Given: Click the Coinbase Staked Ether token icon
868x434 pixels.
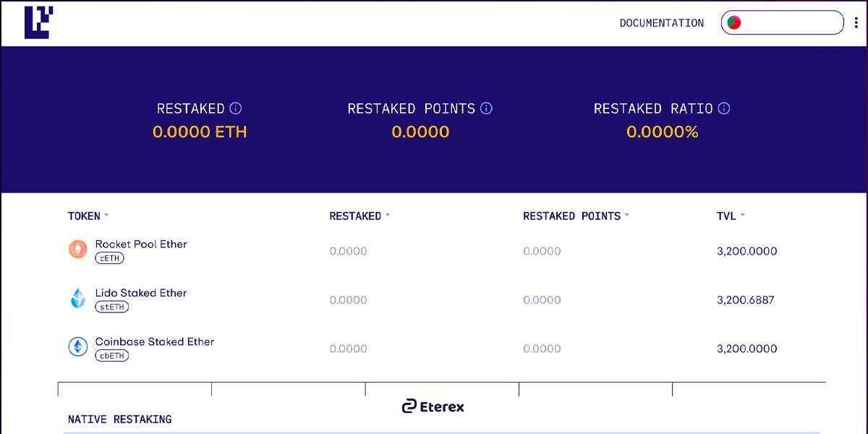Looking at the screenshot, I should coord(77,347).
